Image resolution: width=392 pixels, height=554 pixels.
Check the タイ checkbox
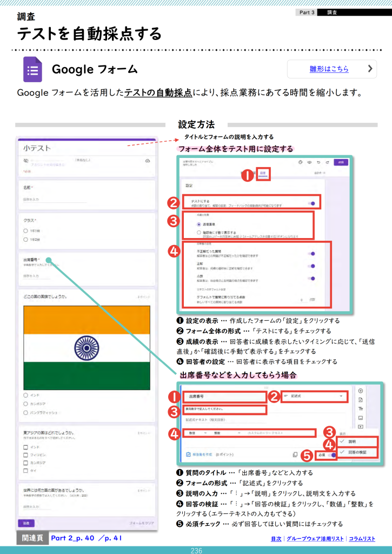click(25, 471)
